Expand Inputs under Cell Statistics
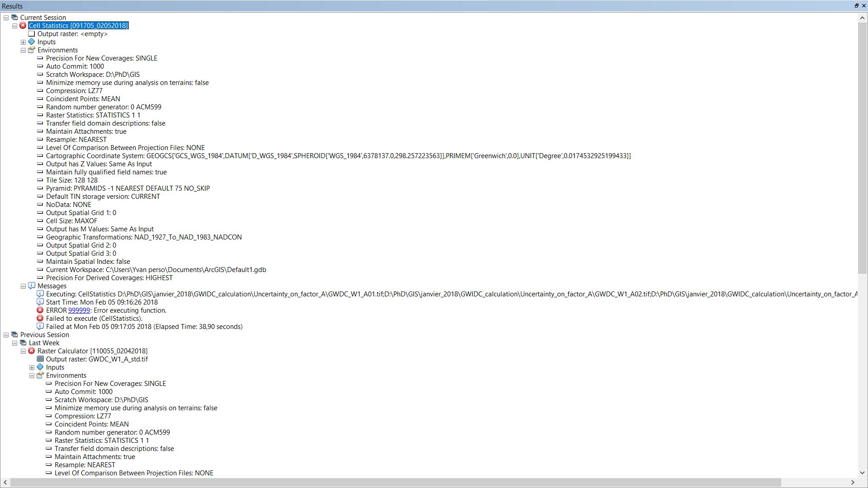868x488 pixels. coord(24,42)
